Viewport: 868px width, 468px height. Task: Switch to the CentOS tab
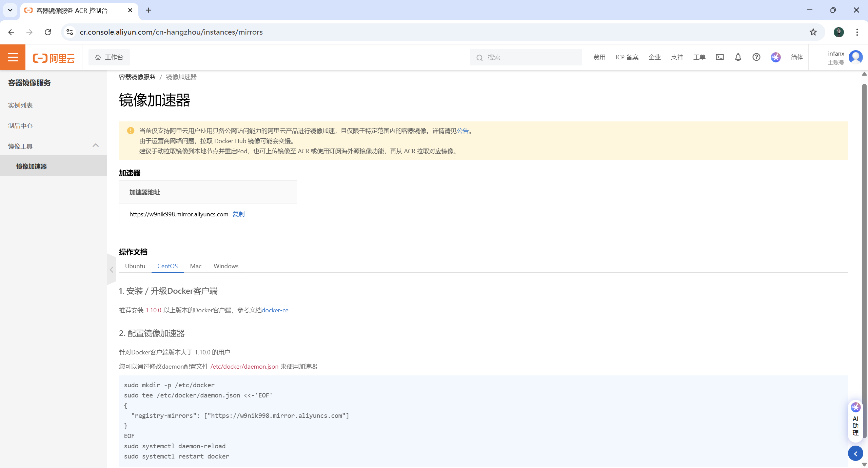[x=167, y=266]
